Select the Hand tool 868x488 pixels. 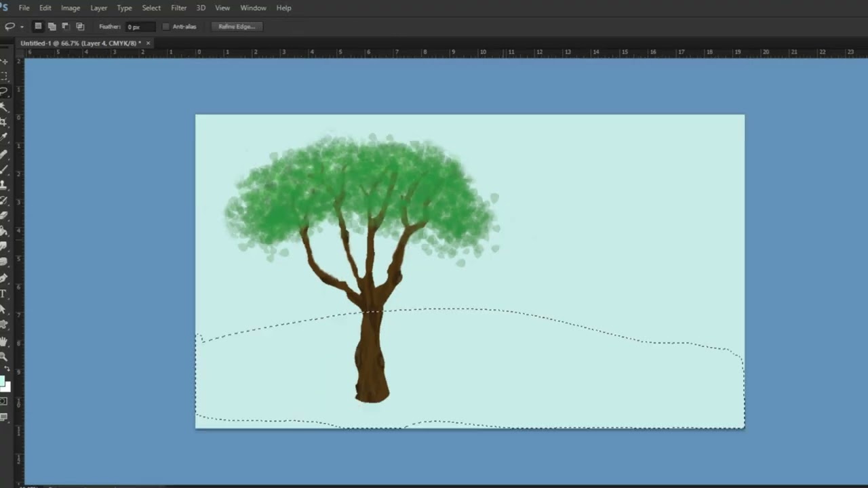pyautogui.click(x=3, y=341)
